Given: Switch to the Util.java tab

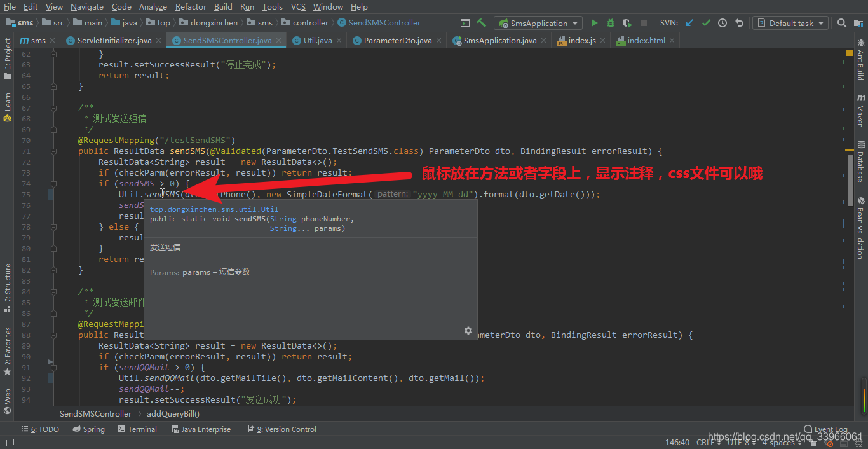Looking at the screenshot, I should point(317,40).
